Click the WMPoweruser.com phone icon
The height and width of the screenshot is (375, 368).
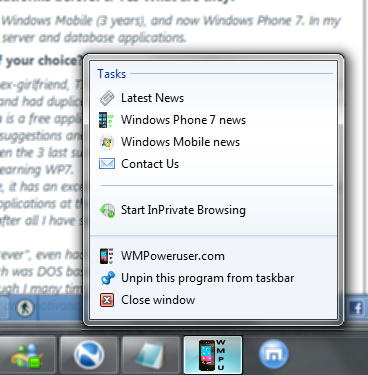107,256
